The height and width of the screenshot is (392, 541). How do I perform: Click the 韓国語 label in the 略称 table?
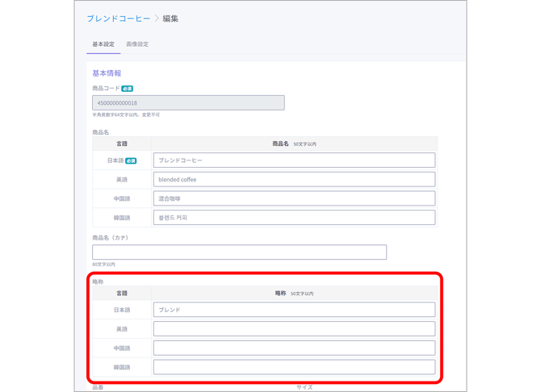[122, 368]
